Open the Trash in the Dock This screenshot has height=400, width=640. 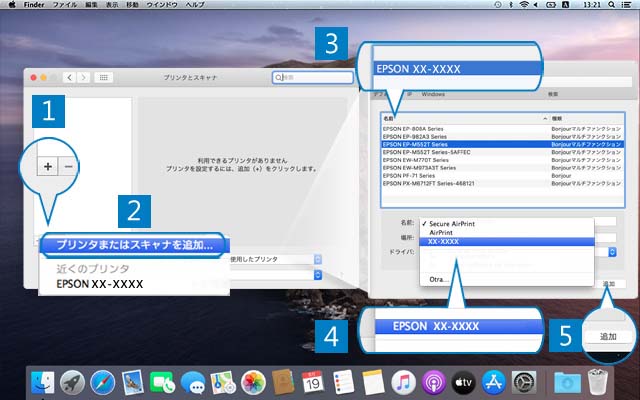point(597,382)
